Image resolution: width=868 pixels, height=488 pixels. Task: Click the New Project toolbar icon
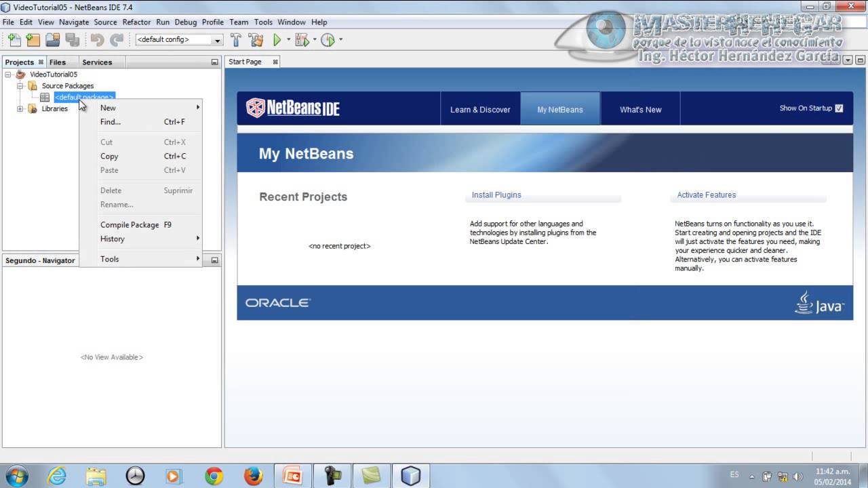click(33, 40)
